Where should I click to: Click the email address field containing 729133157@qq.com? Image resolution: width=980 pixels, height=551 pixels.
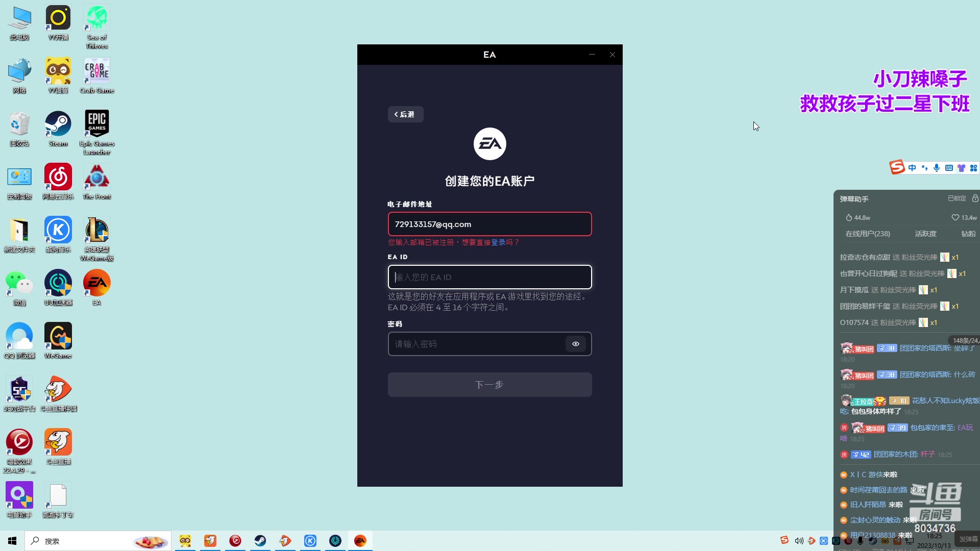coord(489,224)
